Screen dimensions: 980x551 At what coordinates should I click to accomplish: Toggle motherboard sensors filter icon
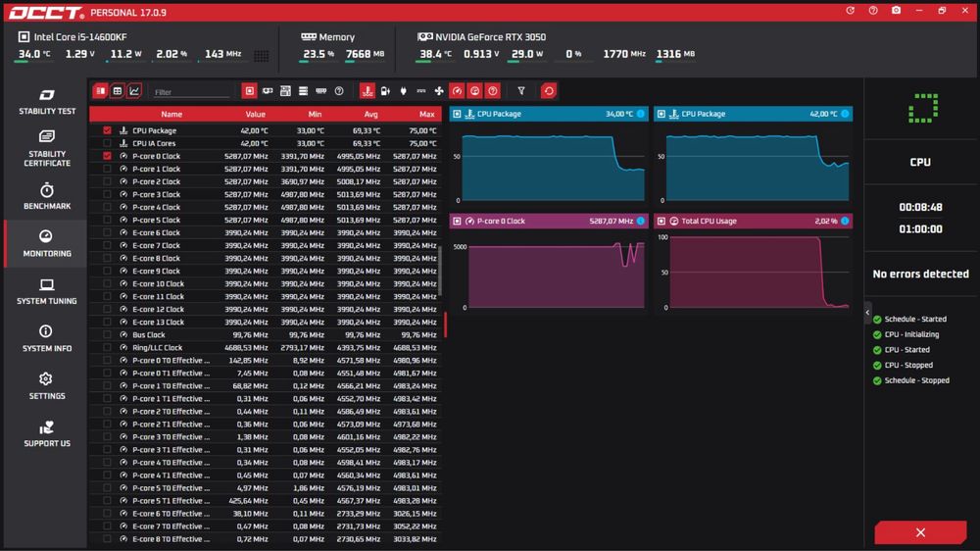coord(285,91)
